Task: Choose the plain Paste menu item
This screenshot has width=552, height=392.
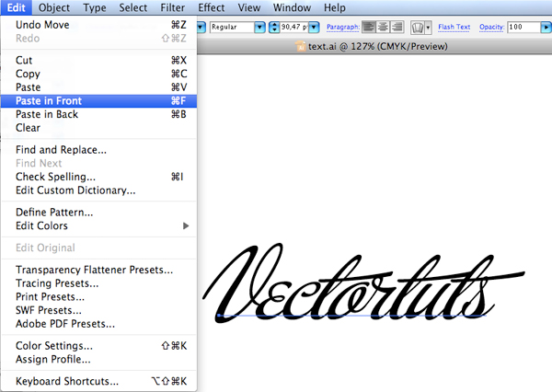Action: (98, 87)
